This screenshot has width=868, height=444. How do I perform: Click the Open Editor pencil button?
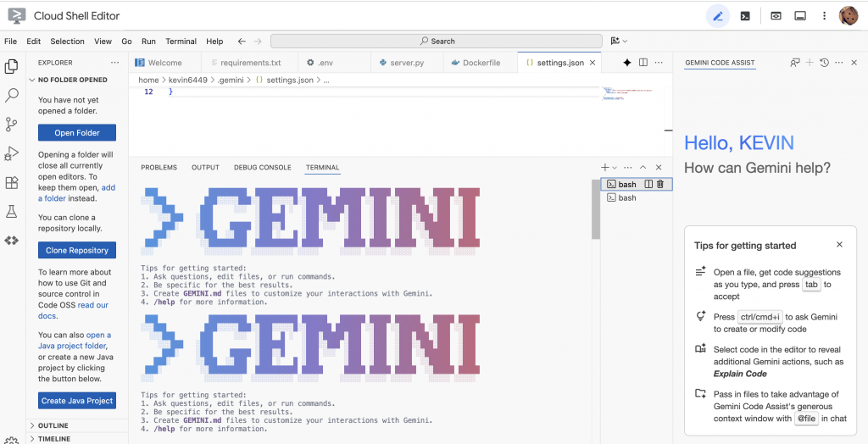click(x=718, y=16)
